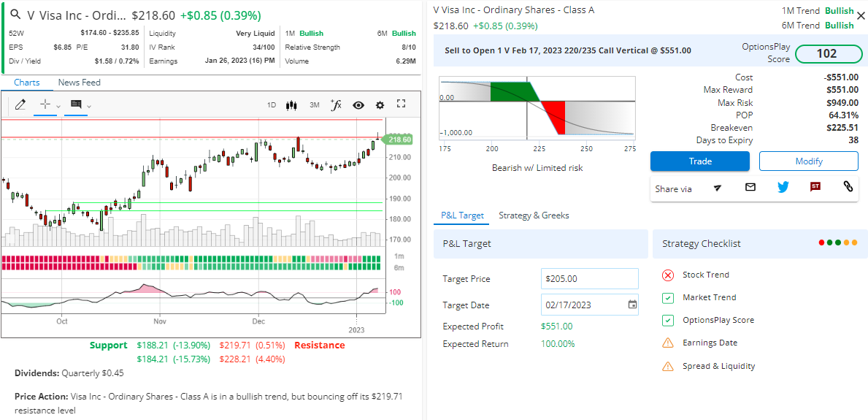Click the IV Rank value 34/100
Viewport: 868px width, 420px height.
[x=264, y=47]
